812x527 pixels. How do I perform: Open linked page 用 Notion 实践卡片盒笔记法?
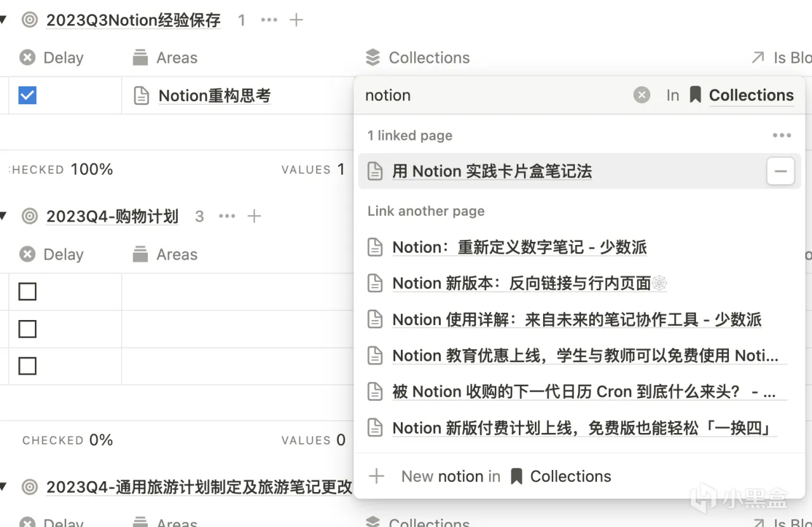[x=492, y=171]
